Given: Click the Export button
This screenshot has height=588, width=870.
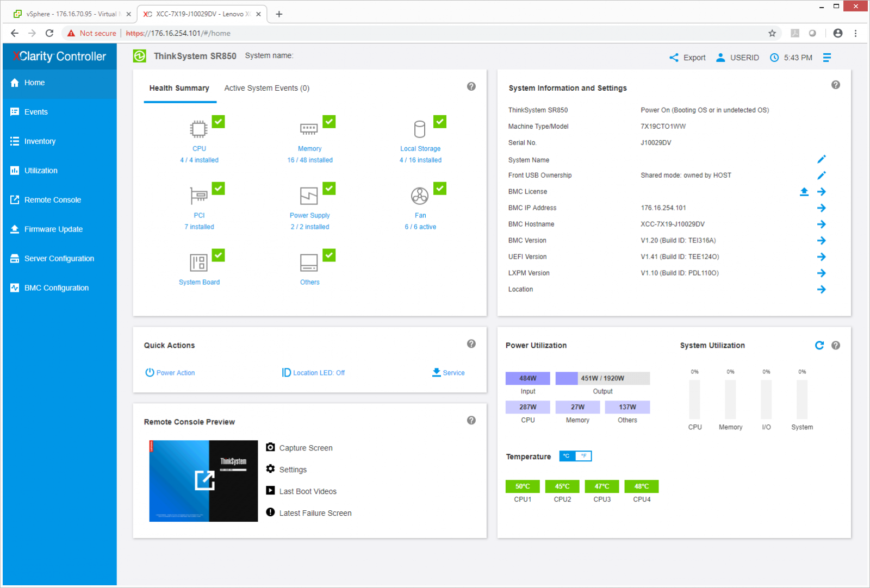Looking at the screenshot, I should [x=687, y=58].
